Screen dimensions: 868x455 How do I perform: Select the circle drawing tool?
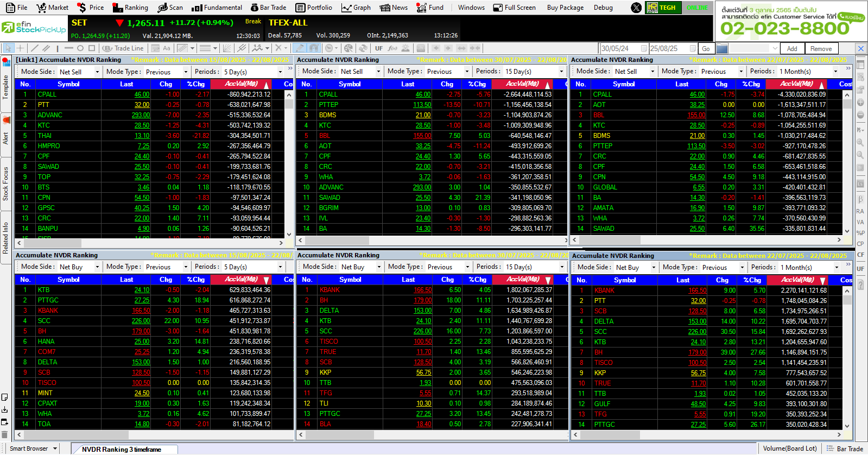coord(80,48)
